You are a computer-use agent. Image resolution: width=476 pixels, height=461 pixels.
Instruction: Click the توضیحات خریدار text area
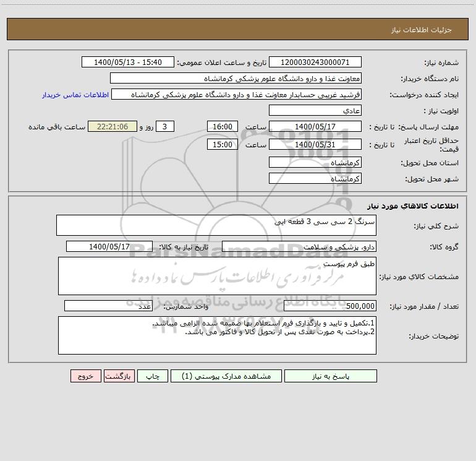(x=217, y=335)
